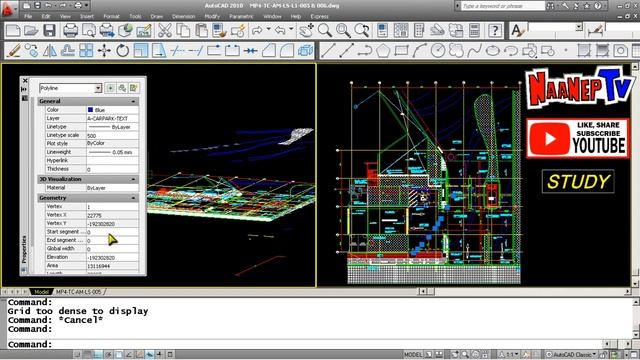Click the Zoom Previous icon
Viewport: 640px width, 360px height.
click(362, 31)
